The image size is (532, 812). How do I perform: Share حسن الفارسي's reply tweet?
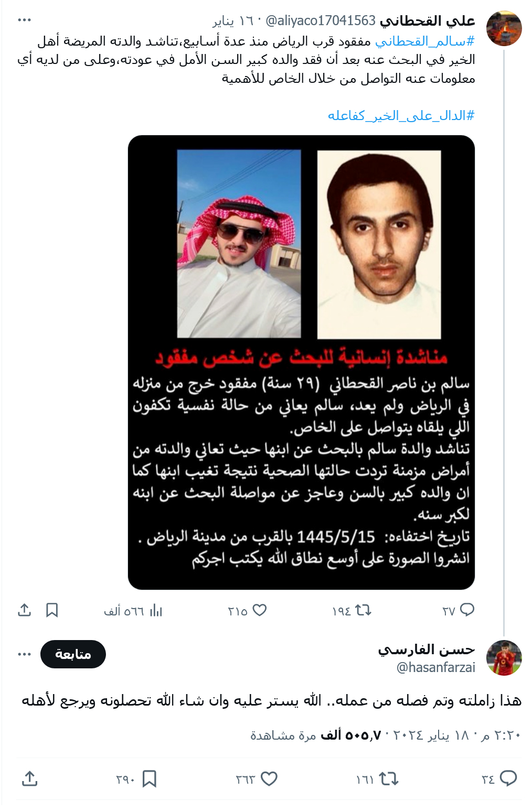[30, 778]
